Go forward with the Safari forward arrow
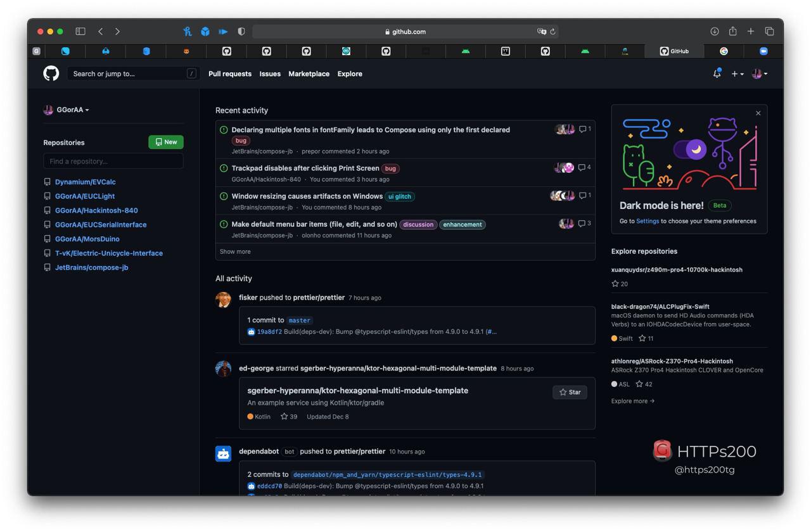The height and width of the screenshot is (532, 811). click(x=117, y=31)
